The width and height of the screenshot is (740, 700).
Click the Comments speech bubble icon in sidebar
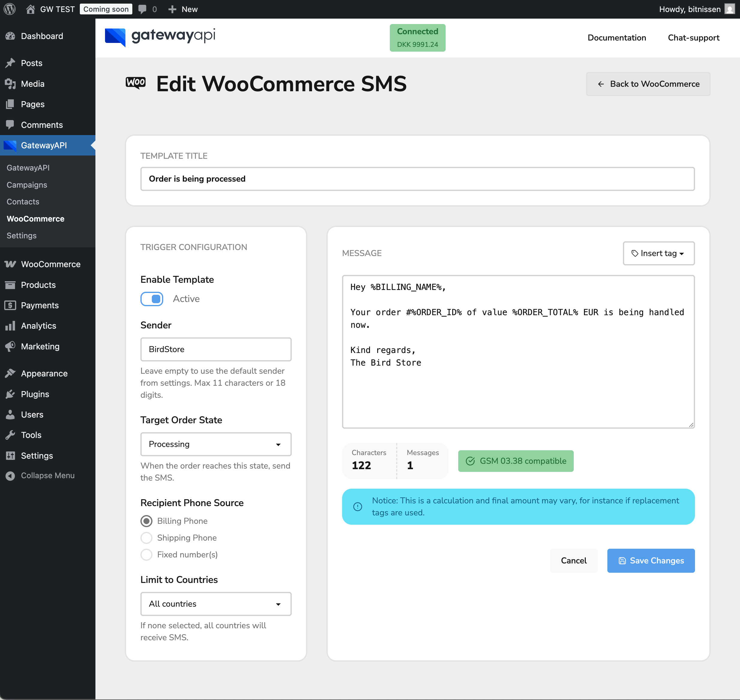point(11,125)
